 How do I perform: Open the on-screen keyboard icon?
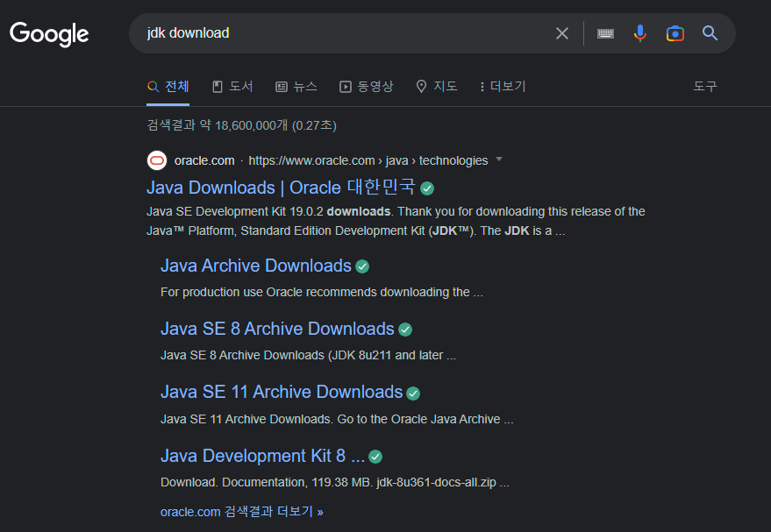(605, 33)
